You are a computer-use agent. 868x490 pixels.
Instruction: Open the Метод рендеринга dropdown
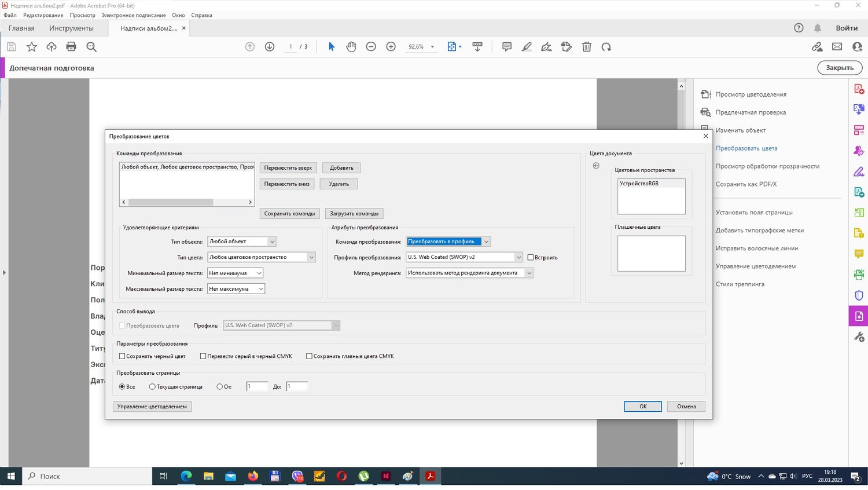pyautogui.click(x=469, y=273)
